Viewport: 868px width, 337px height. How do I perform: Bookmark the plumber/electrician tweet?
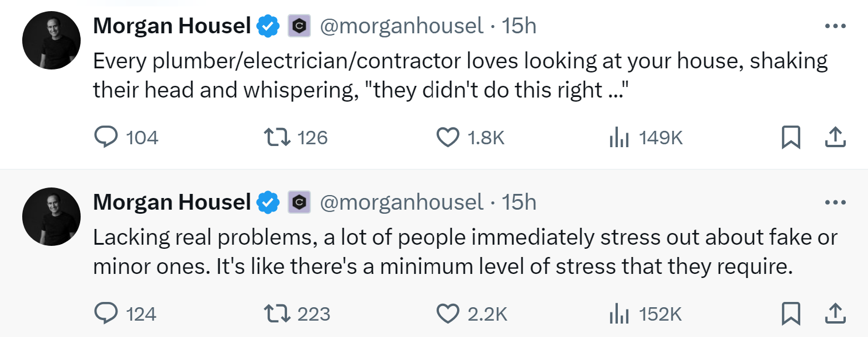pos(791,137)
